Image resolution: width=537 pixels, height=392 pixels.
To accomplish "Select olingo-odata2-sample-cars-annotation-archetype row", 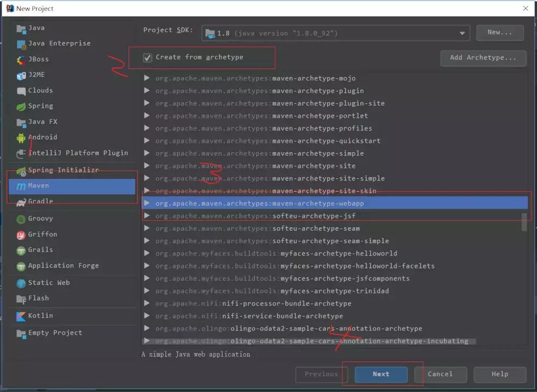I will point(335,328).
